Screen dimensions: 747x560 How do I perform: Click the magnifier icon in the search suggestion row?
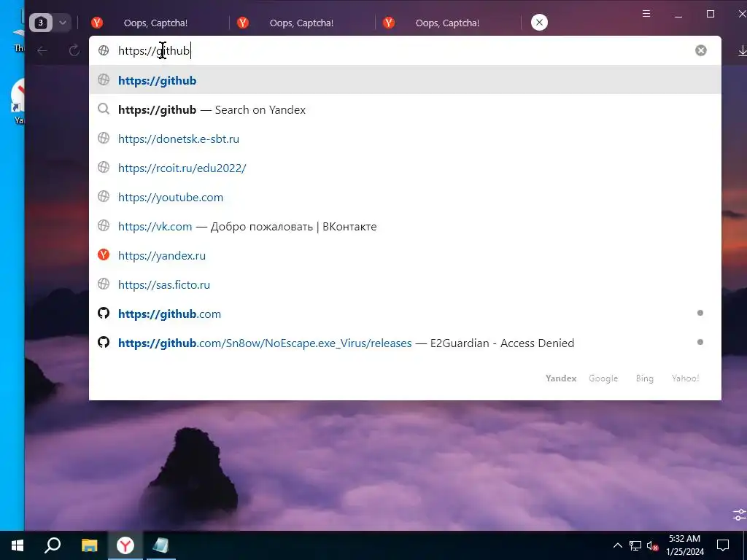pos(104,109)
